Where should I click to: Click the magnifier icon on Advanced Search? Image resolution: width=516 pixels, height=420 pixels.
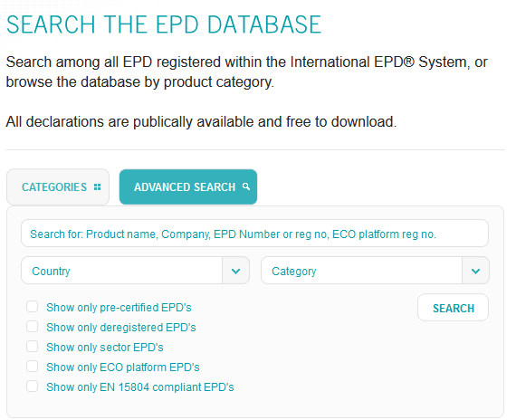coord(246,186)
